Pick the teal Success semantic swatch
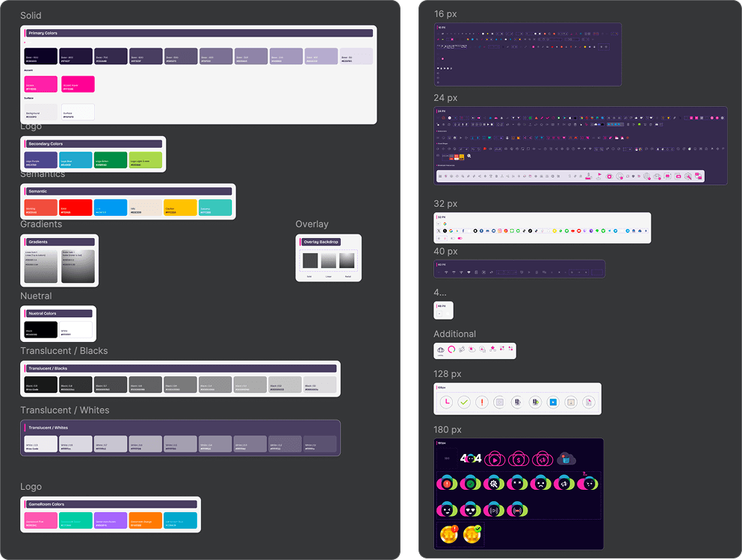Viewport: 742px width, 560px height. pyautogui.click(x=215, y=208)
